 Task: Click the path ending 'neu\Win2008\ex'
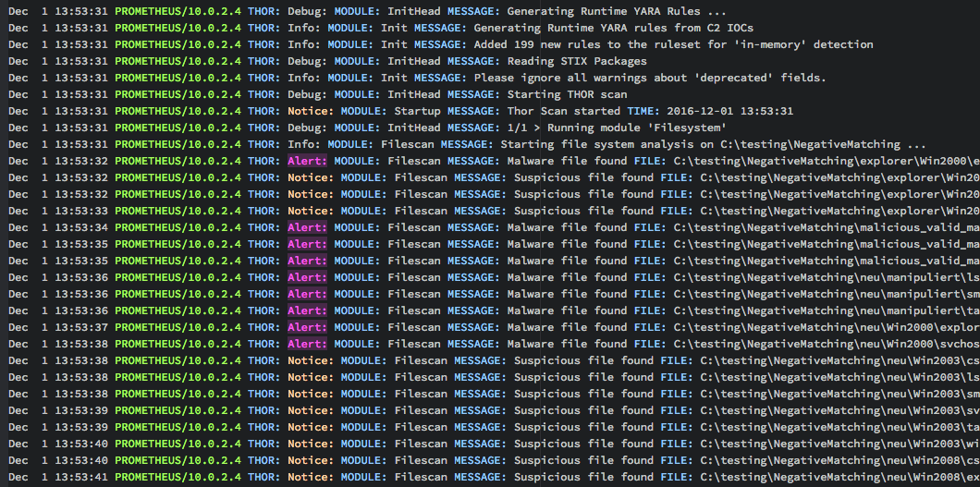point(839,477)
